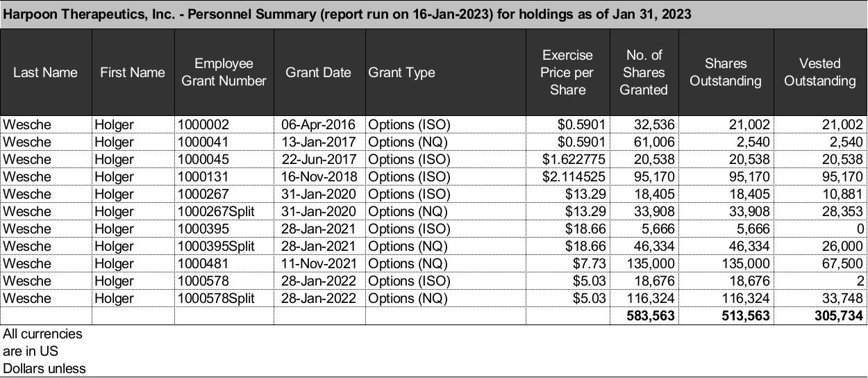Click the Shares Outstanding column header
This screenshot has height=378, width=868.
(725, 72)
